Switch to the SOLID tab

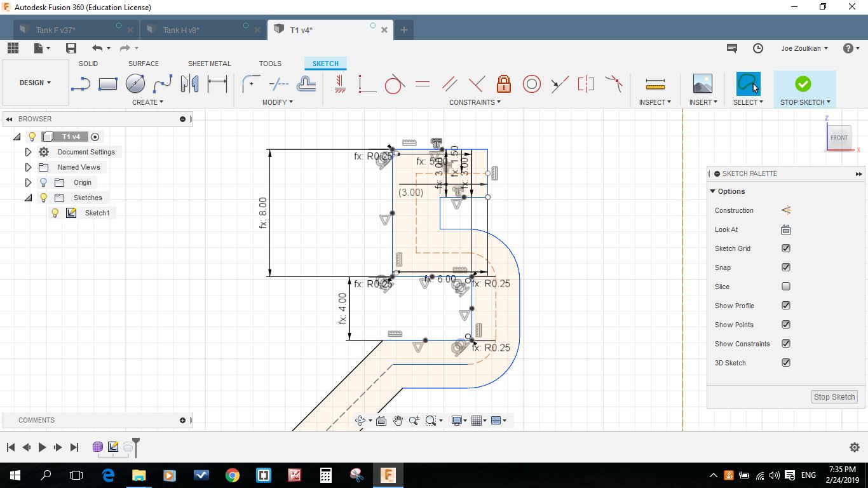[88, 64]
